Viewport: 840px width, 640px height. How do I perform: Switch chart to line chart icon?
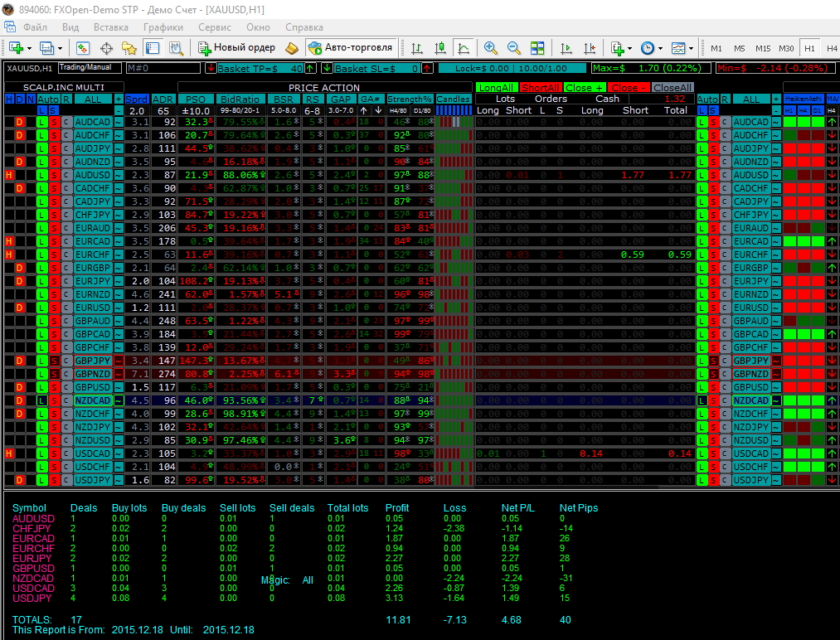pos(464,48)
